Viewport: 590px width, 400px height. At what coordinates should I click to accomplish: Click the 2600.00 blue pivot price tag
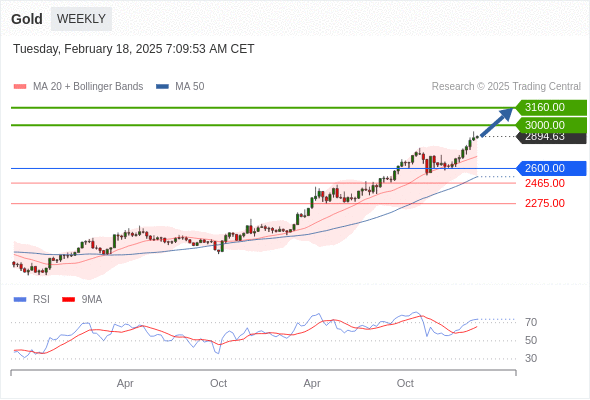pyautogui.click(x=551, y=168)
